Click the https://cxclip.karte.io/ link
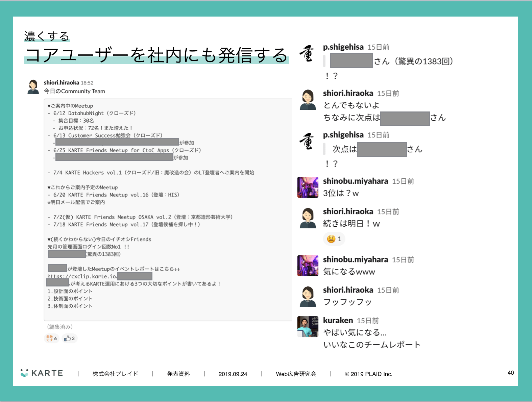The image size is (532, 402). pos(82,276)
